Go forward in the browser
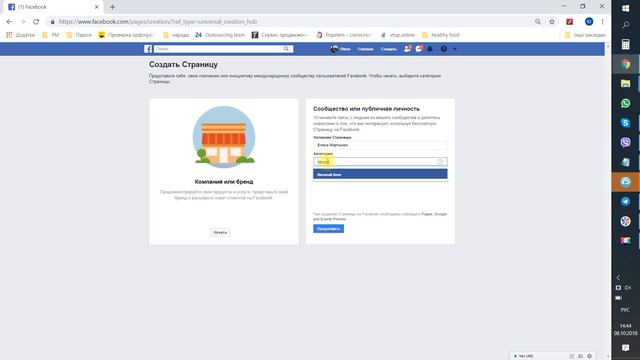The height and width of the screenshot is (360, 640). [x=22, y=22]
